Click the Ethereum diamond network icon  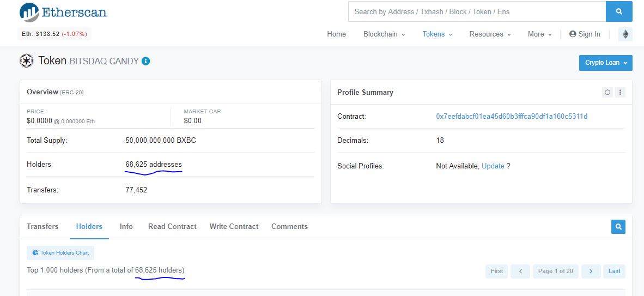tap(625, 34)
